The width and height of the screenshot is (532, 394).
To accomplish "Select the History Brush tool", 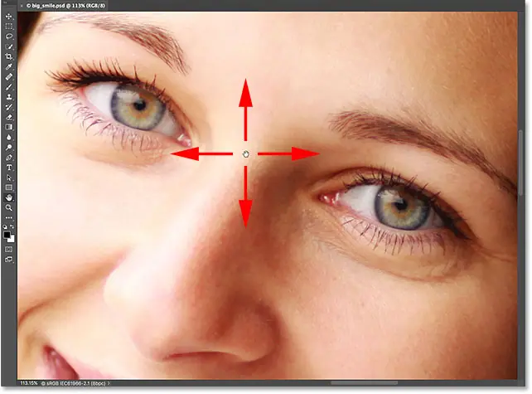I will [9, 107].
